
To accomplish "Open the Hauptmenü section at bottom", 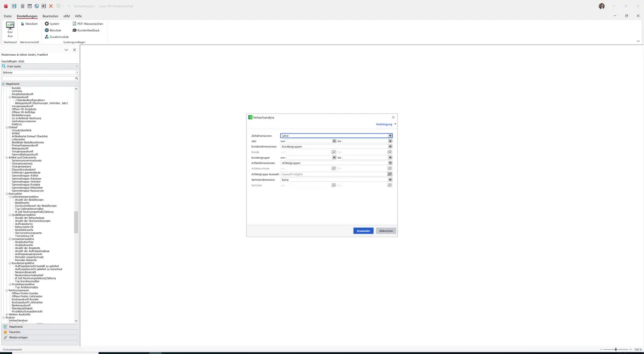I will (40, 327).
